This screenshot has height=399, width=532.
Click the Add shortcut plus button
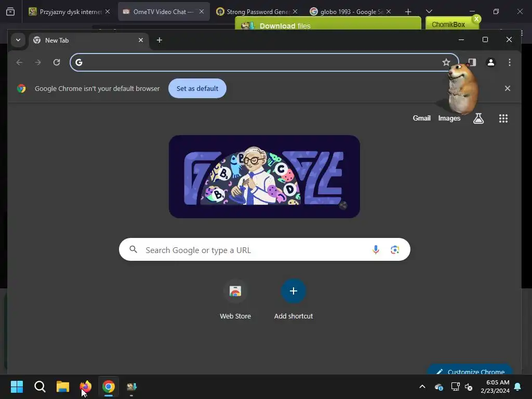coord(294,291)
